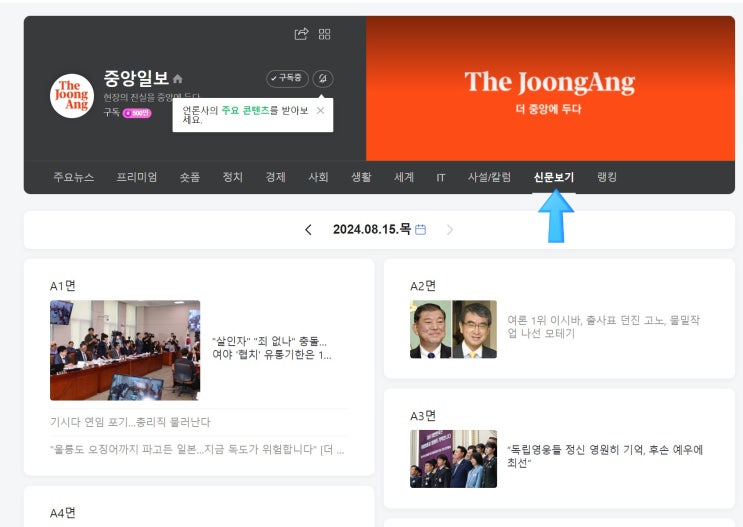Open the 프리미엄 tab
The image size is (743, 527).
(x=137, y=177)
